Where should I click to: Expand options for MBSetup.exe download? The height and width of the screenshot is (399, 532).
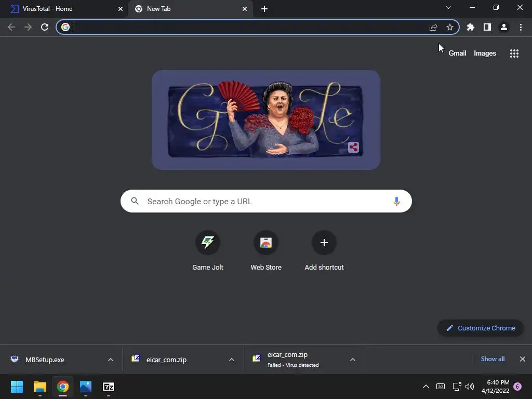point(111,360)
